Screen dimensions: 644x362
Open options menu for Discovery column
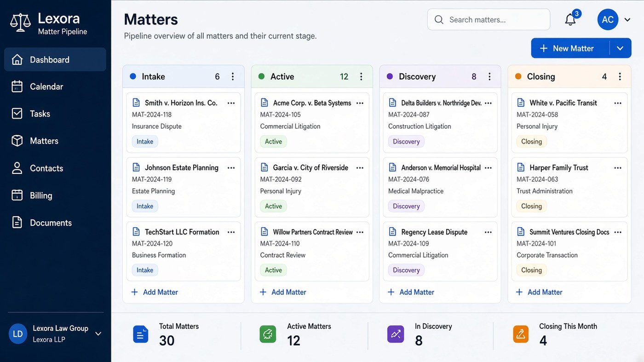click(489, 76)
